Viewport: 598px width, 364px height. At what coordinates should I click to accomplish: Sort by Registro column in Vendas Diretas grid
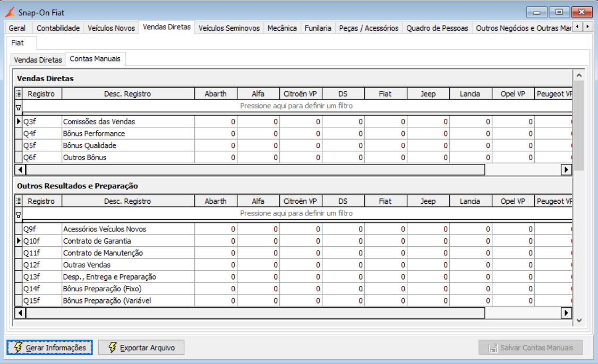click(41, 94)
